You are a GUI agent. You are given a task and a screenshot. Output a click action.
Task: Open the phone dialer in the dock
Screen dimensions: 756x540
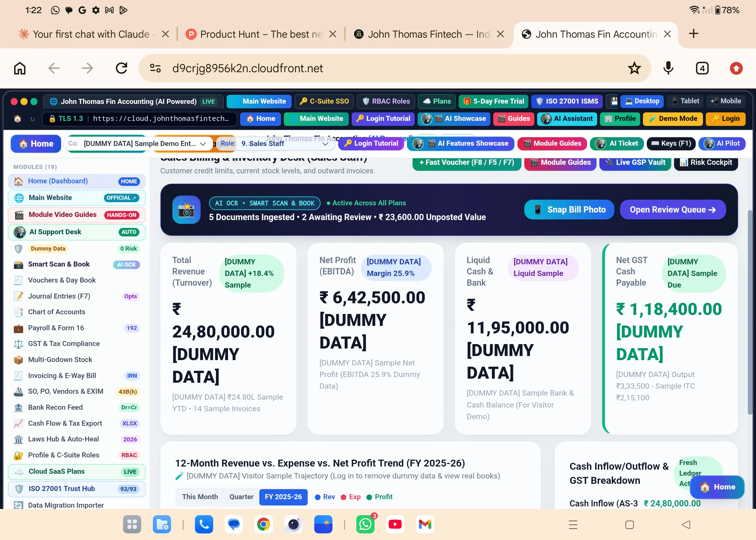[x=204, y=524]
